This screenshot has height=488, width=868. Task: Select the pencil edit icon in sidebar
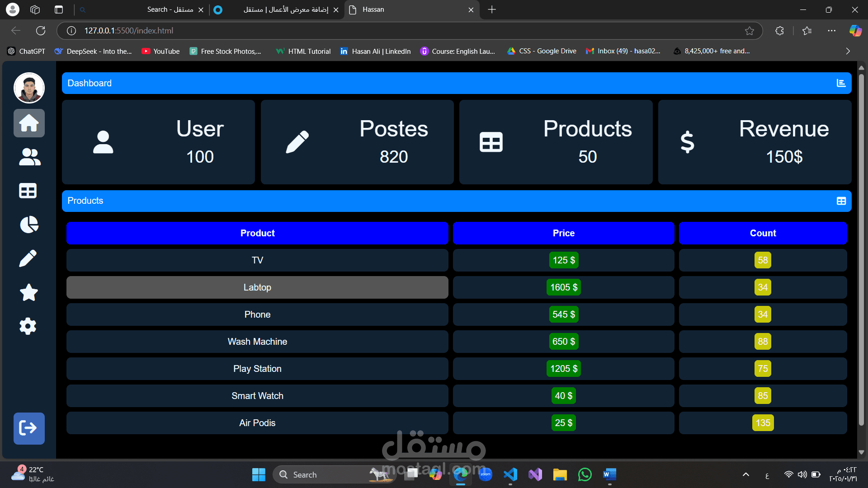(28, 258)
